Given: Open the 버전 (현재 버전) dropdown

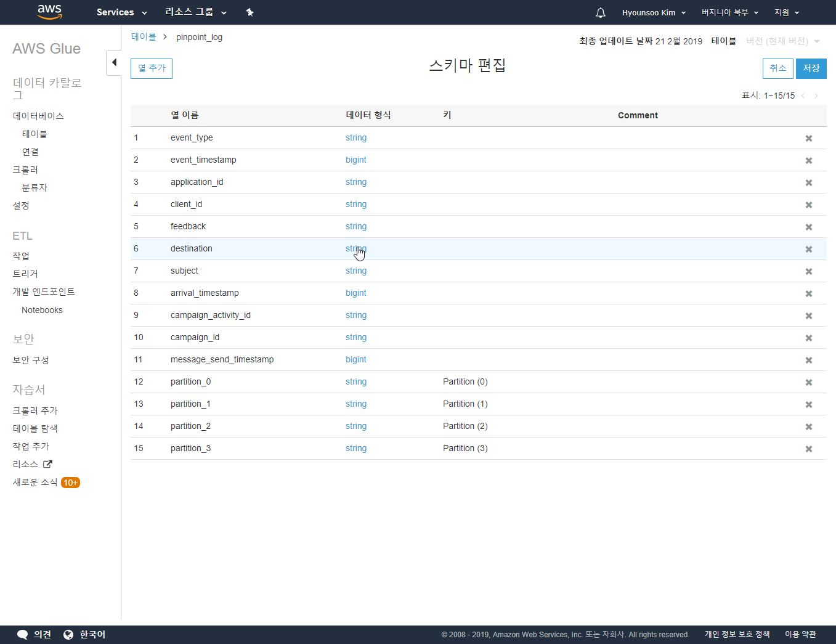Looking at the screenshot, I should (783, 41).
